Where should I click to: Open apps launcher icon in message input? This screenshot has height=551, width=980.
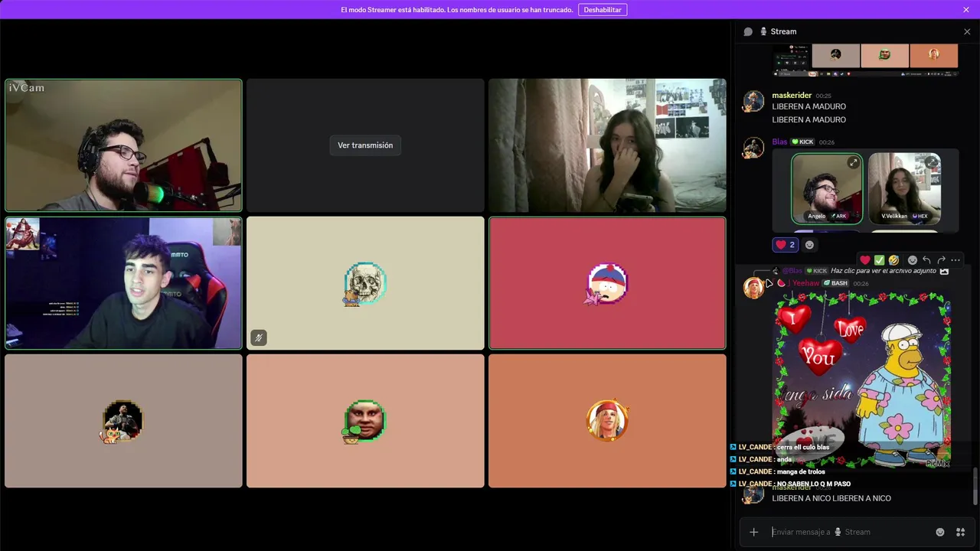[961, 532]
